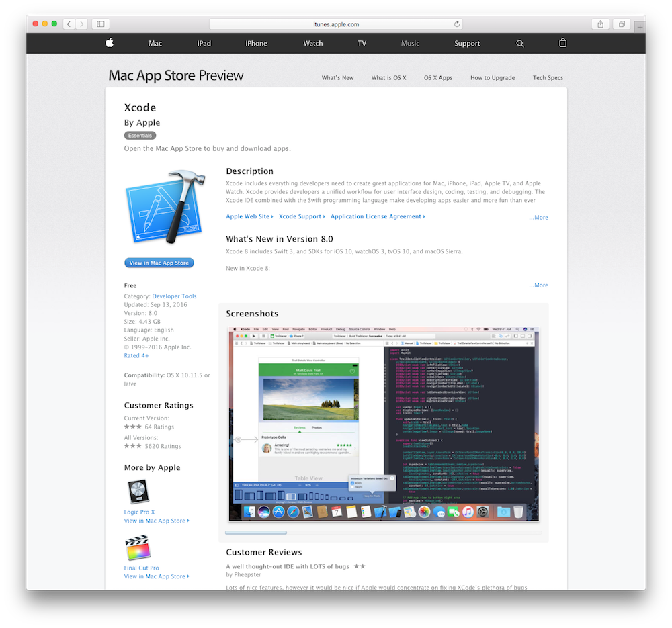The width and height of the screenshot is (672, 628).
Task: Click the "64 Ratings" text
Action: coord(159,427)
